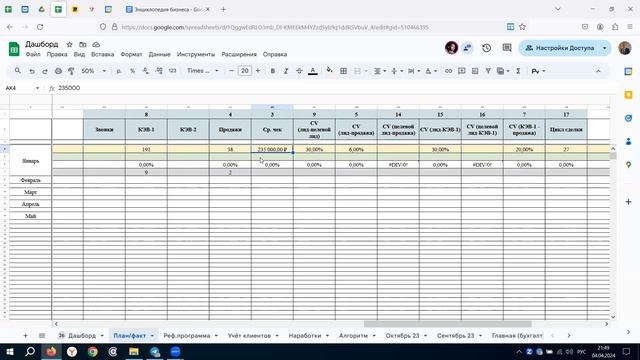This screenshot has height=360, width=640.
Task: Toggle strikethrough formatting
Action: [299, 71]
